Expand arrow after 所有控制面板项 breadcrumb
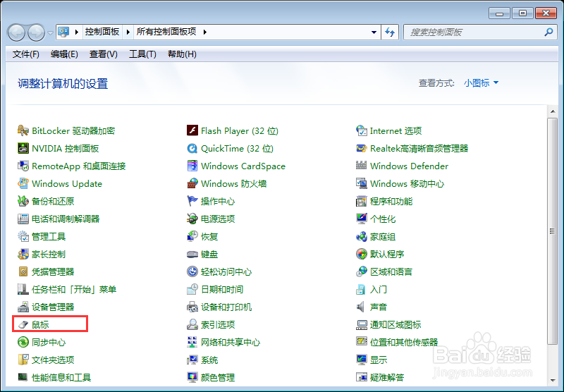The height and width of the screenshot is (392, 564). pos(205,32)
